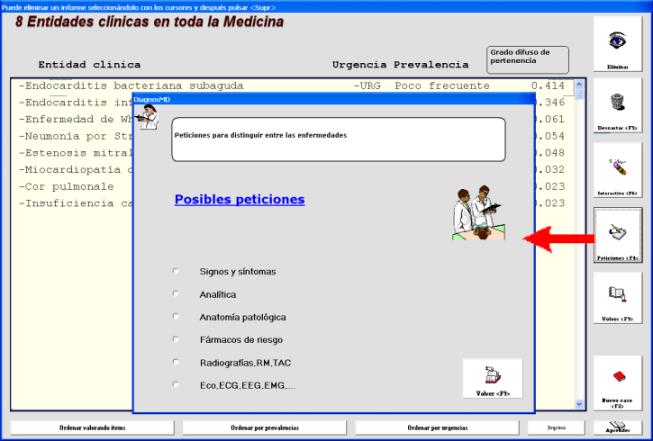Click the Entidad clínica column header
Image resolution: width=653 pixels, height=441 pixels.
point(89,65)
